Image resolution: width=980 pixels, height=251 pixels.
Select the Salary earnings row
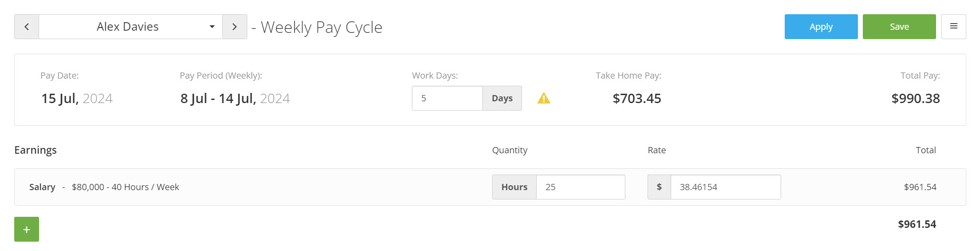tap(490, 187)
